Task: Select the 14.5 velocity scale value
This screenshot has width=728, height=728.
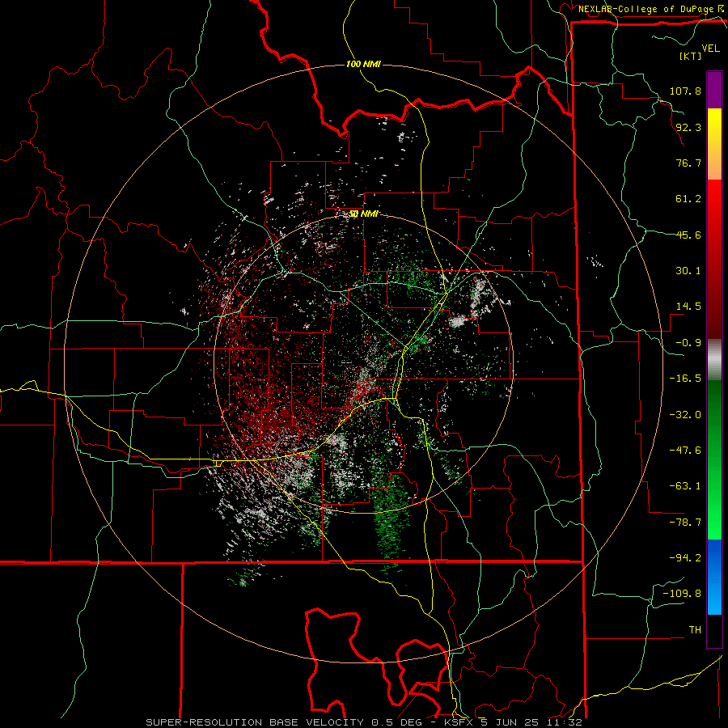Action: [688, 307]
